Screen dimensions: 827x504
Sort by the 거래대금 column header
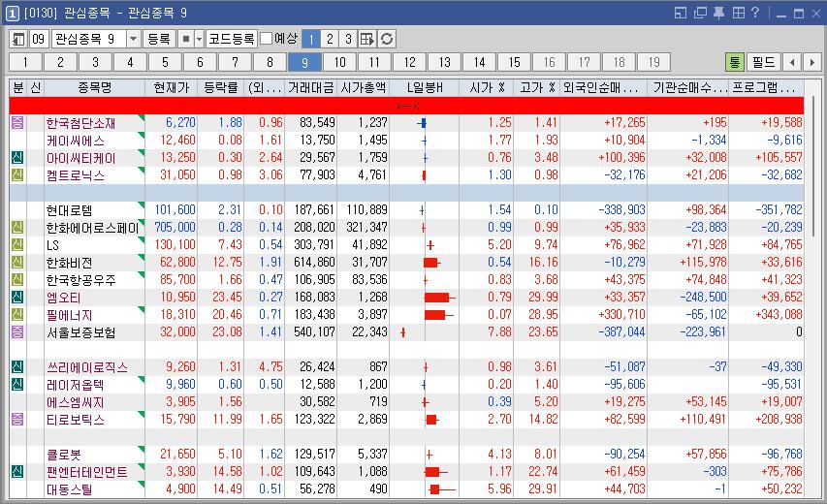pyautogui.click(x=310, y=87)
